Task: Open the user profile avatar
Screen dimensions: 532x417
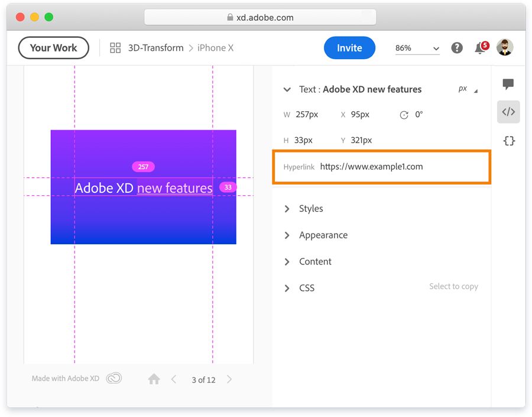Action: coord(505,47)
